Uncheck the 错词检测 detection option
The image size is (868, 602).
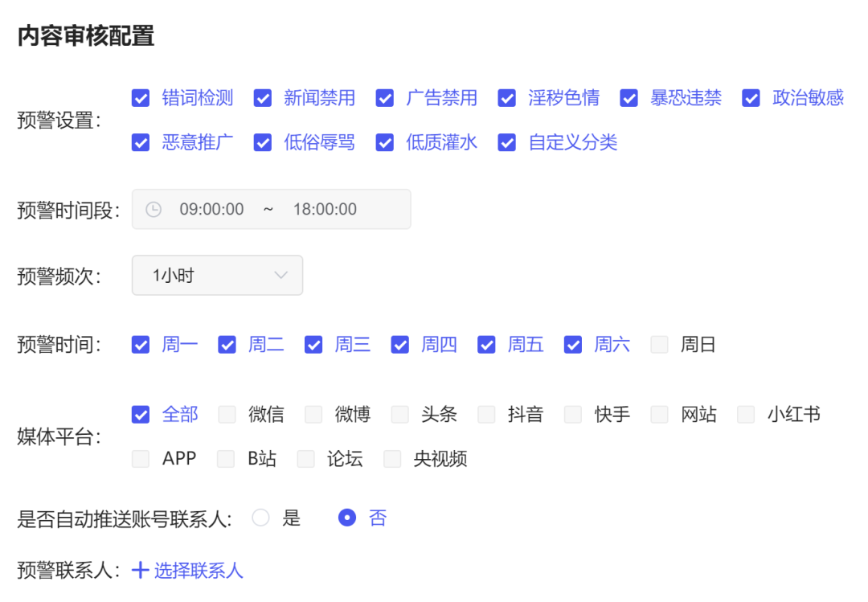coord(141,98)
